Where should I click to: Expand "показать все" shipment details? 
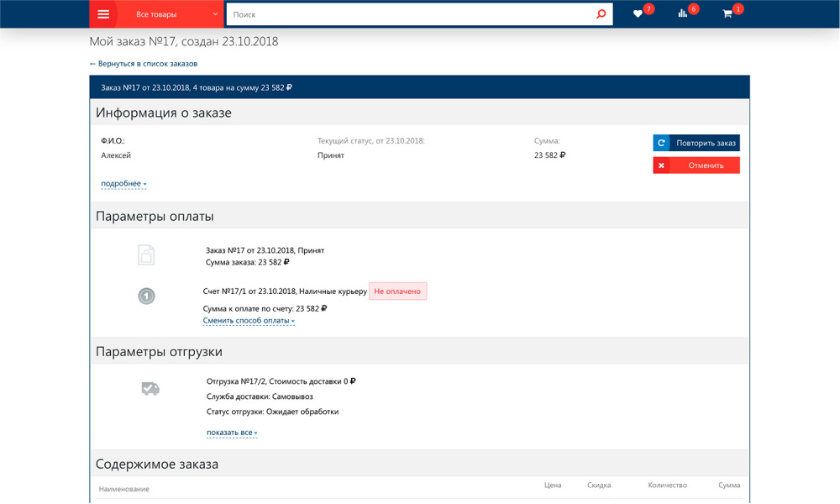231,433
